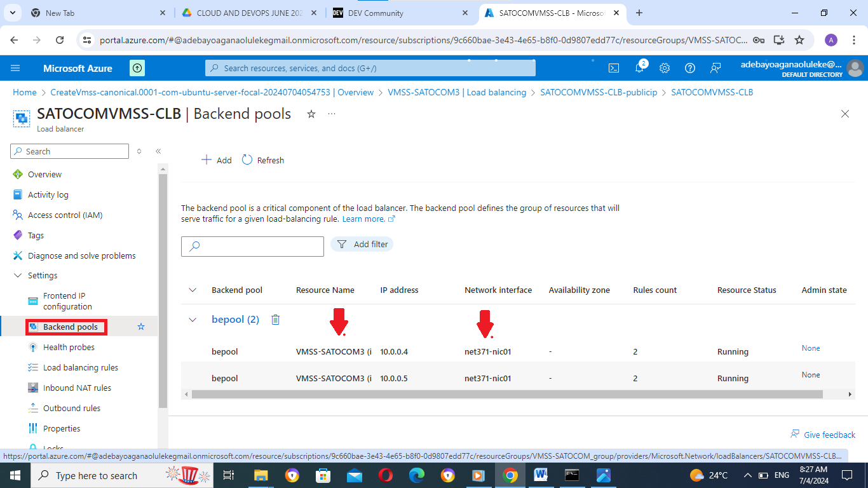The height and width of the screenshot is (488, 868).
Task: Open File Explorer from the taskbar
Action: coord(261,475)
